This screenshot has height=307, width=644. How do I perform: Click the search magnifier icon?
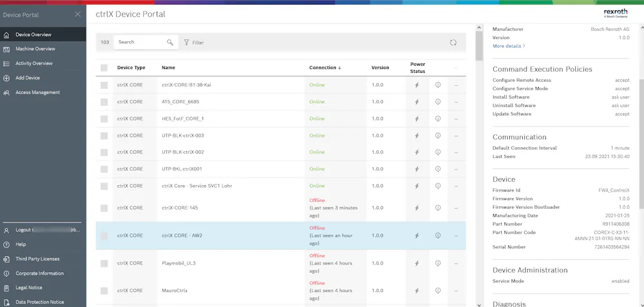(170, 42)
